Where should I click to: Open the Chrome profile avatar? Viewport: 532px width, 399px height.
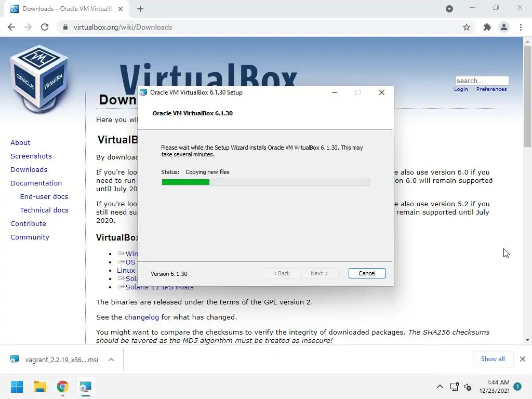[x=504, y=27]
